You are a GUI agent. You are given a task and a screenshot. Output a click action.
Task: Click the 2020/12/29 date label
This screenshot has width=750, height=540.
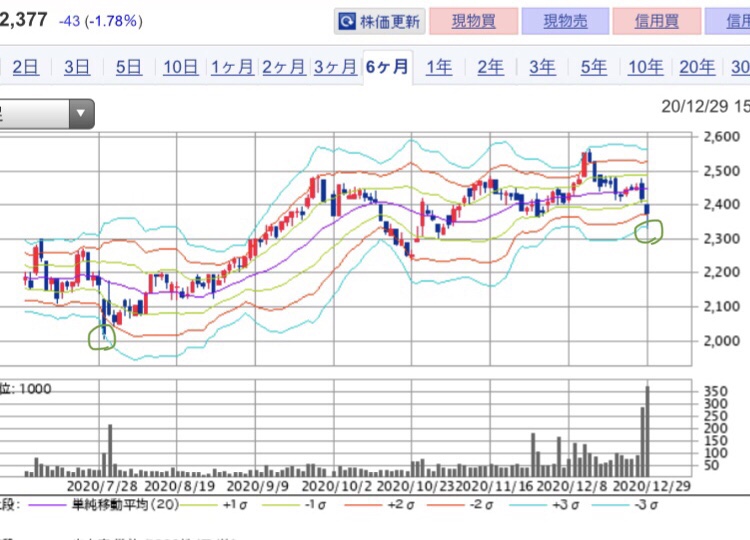pos(652,486)
